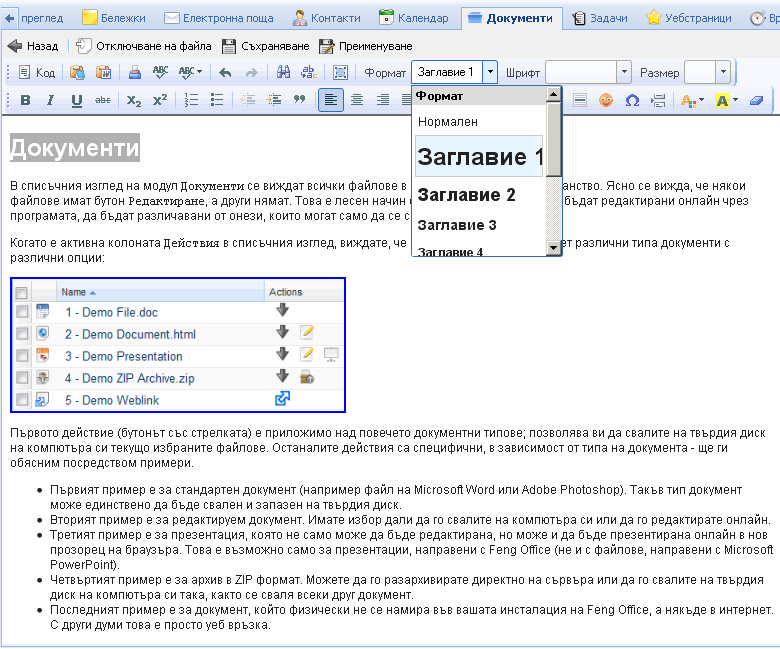This screenshot has height=649, width=780.
Task: Switch to the Календар tab
Action: point(414,18)
